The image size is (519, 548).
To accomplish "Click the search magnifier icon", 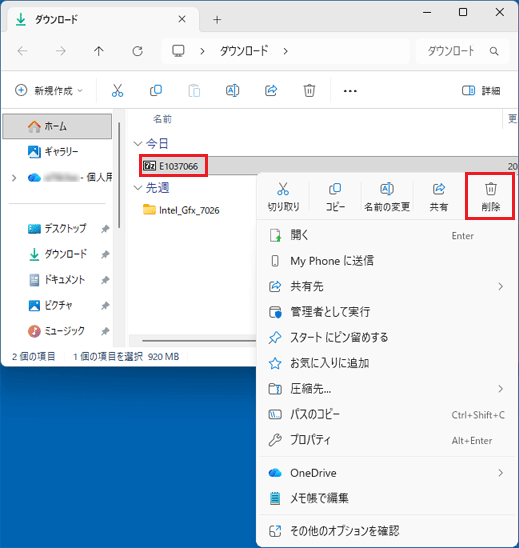I will click(494, 51).
